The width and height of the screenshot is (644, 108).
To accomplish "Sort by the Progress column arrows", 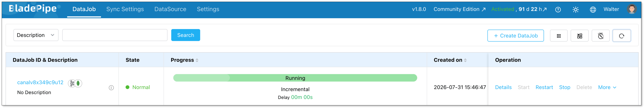I will (x=197, y=60).
